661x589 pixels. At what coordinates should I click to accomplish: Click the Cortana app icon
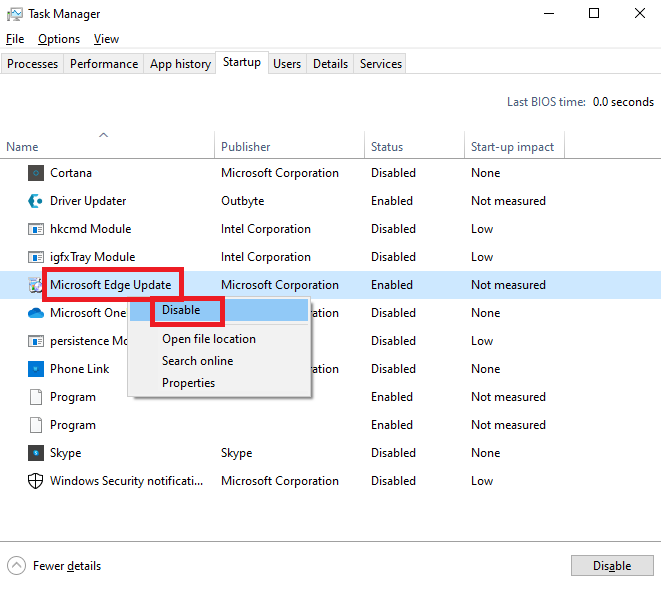(36, 173)
